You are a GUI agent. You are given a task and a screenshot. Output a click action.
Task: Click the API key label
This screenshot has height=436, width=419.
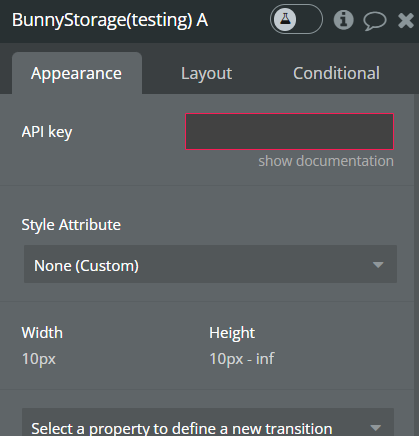click(x=47, y=132)
